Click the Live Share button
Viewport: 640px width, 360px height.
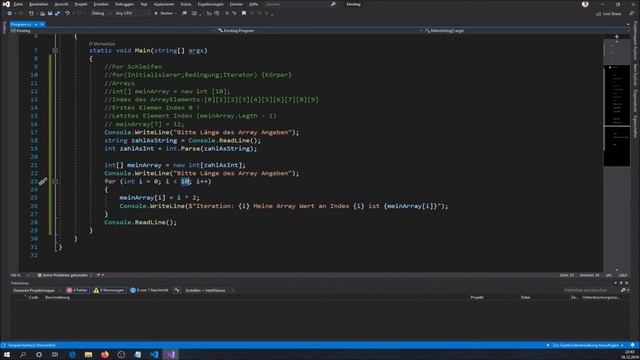[x=609, y=13]
